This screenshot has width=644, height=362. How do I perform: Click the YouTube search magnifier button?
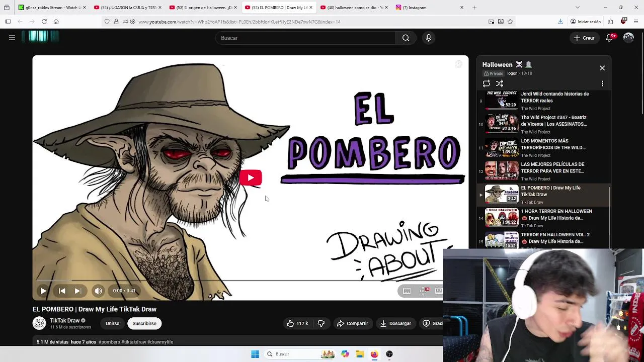[x=406, y=38]
